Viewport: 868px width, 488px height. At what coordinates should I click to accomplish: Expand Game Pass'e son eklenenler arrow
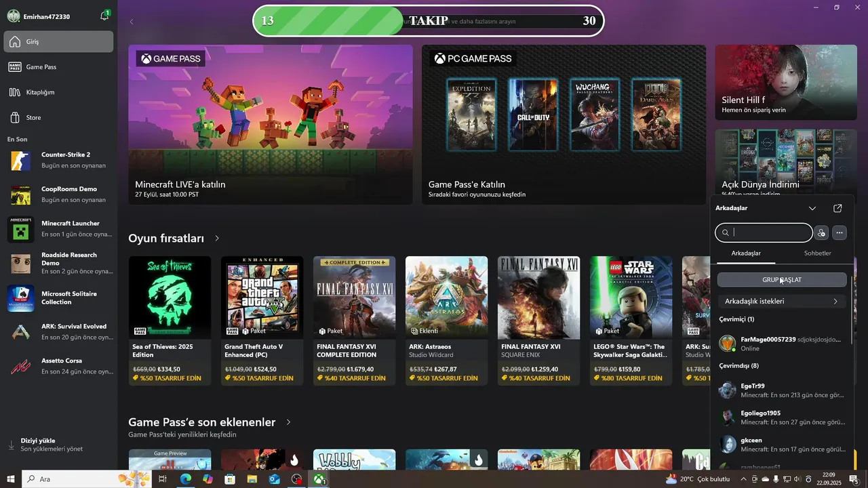coord(288,422)
